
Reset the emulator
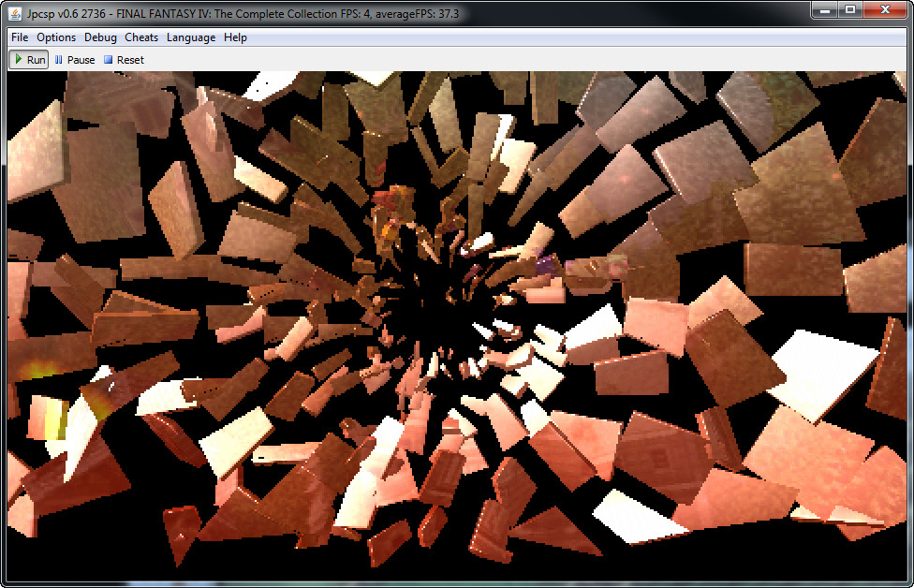[124, 59]
